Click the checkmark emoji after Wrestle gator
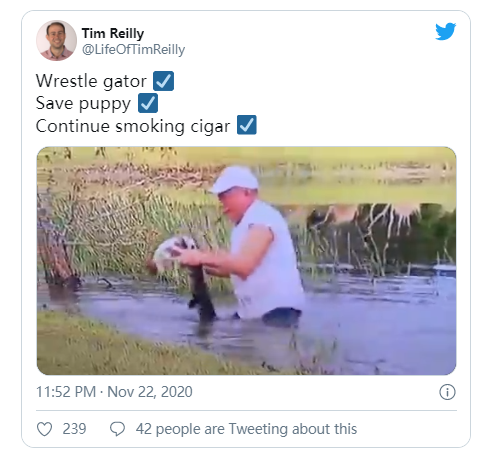The image size is (494, 457). [x=163, y=81]
